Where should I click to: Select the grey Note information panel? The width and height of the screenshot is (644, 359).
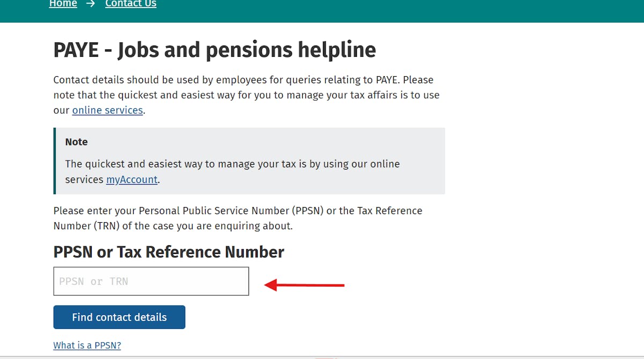coord(249,160)
